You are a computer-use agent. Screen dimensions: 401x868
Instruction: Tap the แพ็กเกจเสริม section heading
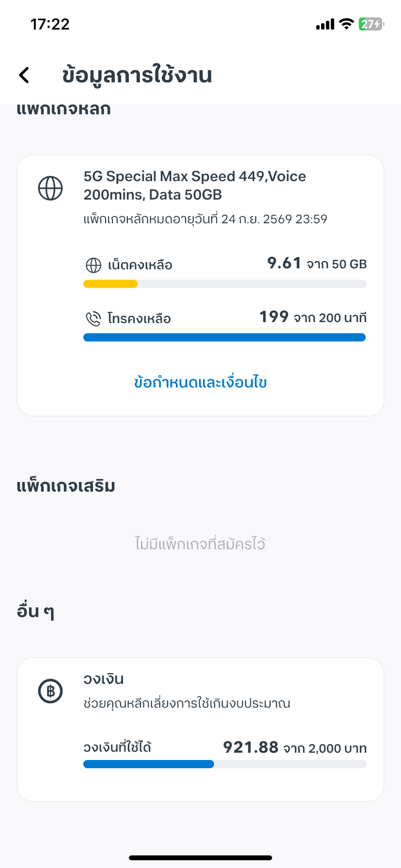[x=66, y=486]
